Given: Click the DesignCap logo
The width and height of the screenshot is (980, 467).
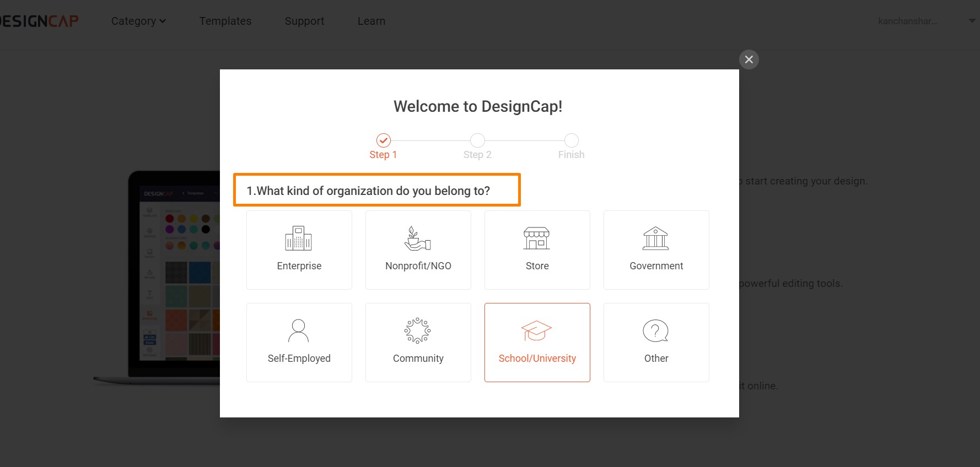Looking at the screenshot, I should pyautogui.click(x=39, y=21).
